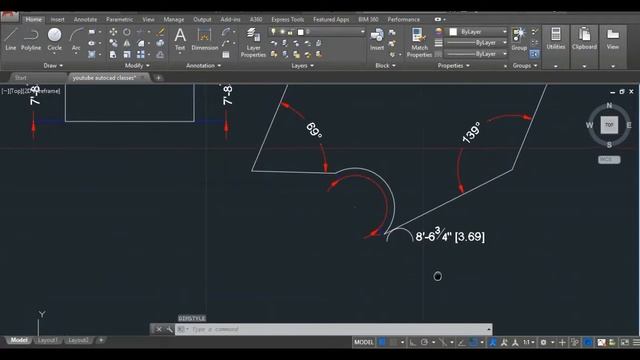Open the lineweight ByLayer dropdown

click(x=476, y=42)
